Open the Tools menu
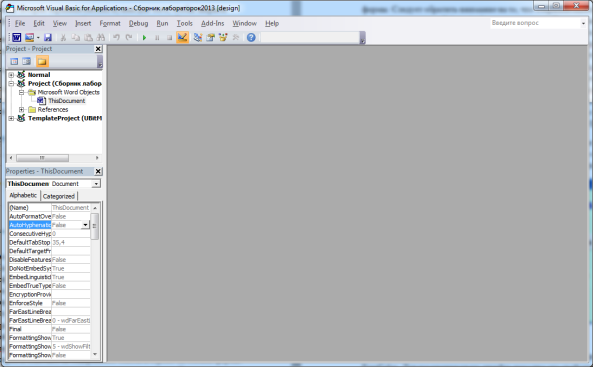The width and height of the screenshot is (593, 367). click(x=185, y=23)
